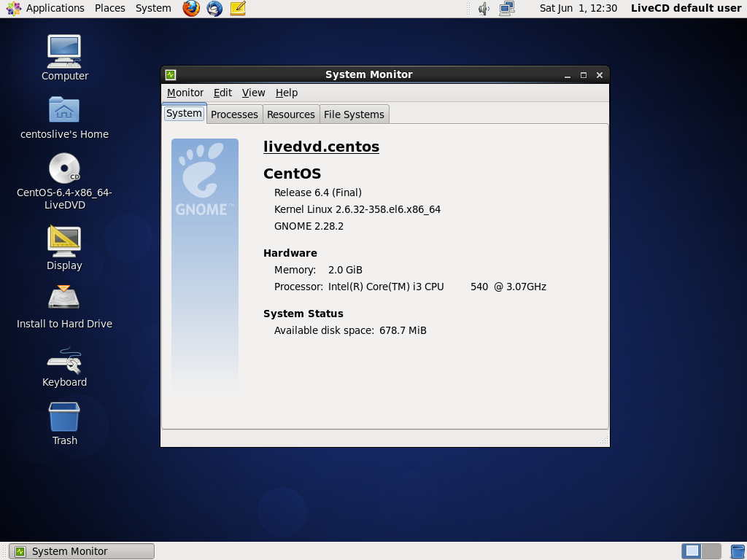Click the livedvd.centos hostname heading
Viewport: 747px width, 560px height.
(321, 147)
